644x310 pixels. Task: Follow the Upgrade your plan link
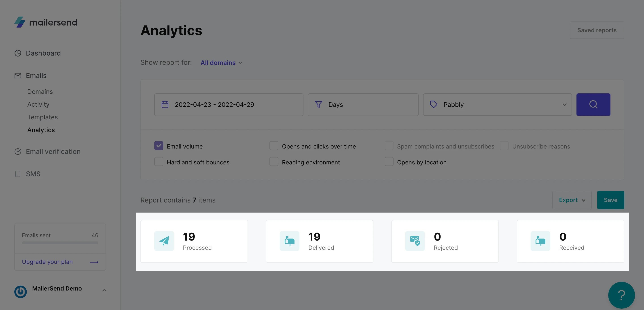tap(47, 262)
